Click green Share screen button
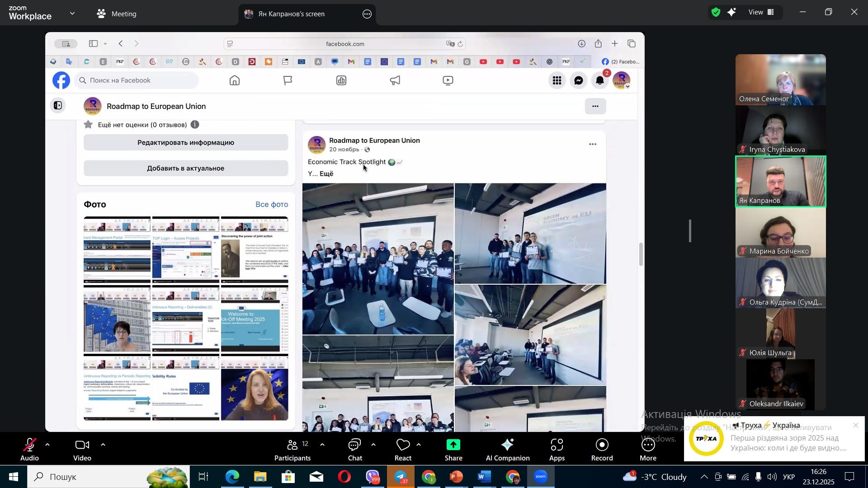868x488 pixels. point(453,449)
